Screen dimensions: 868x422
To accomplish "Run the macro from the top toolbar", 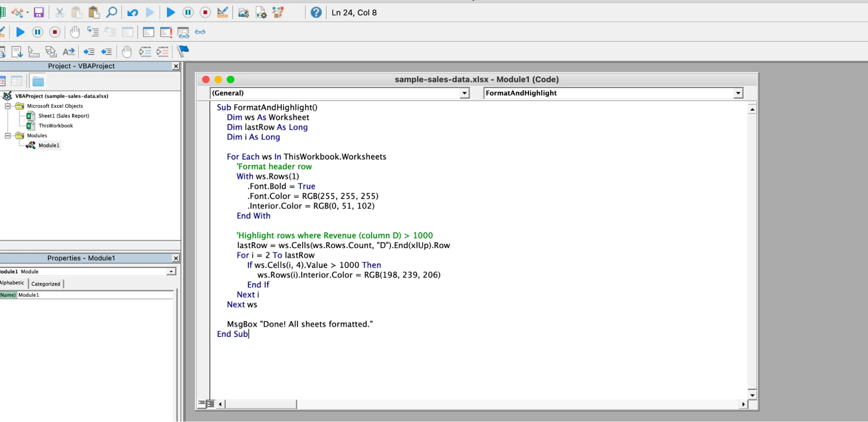I will (x=171, y=13).
